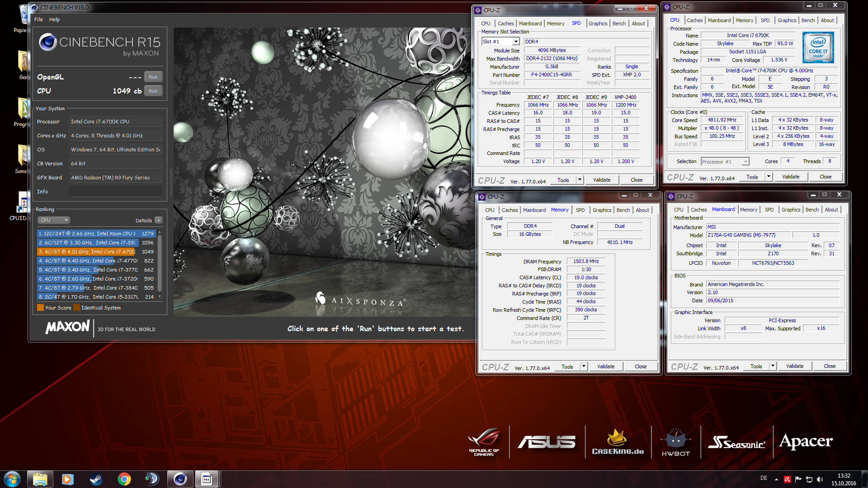The width and height of the screenshot is (868, 488).
Task: Open Steam from the taskbar
Action: [x=96, y=479]
